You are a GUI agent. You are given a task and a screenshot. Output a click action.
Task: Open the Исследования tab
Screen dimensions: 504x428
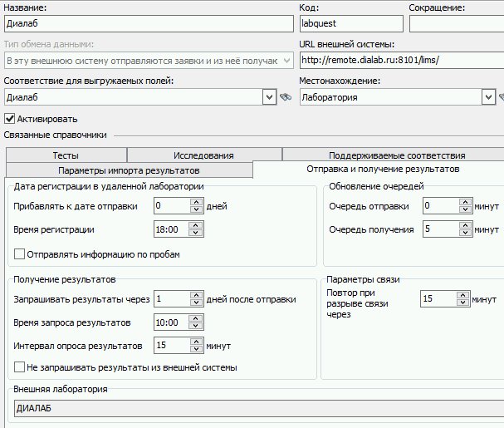(203, 155)
